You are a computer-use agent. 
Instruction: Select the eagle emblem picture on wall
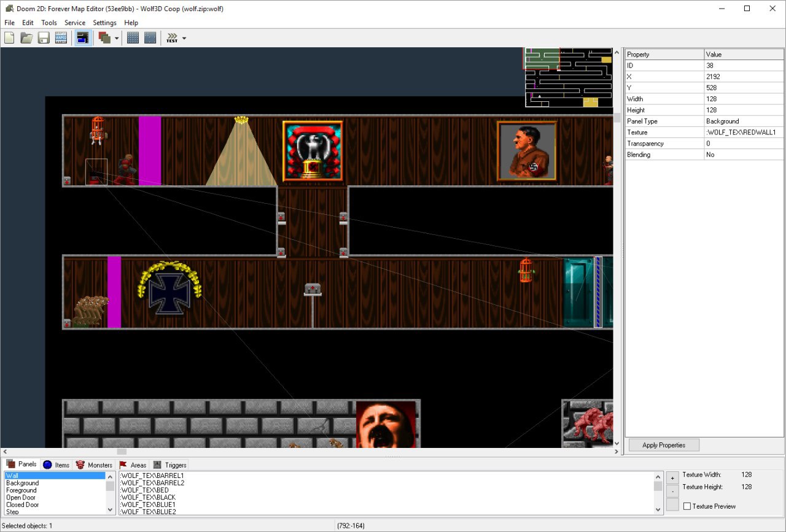point(313,151)
